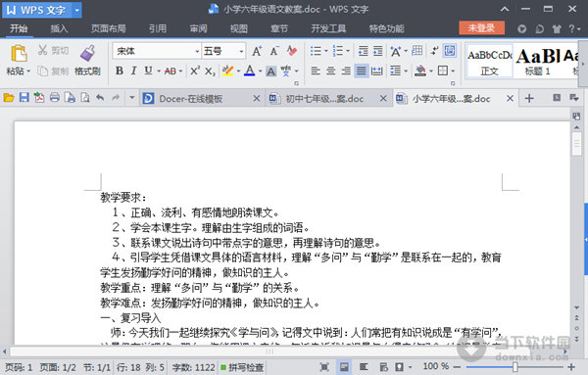The height and width of the screenshot is (375, 588).
Task: Switch to the 引用 tab
Action: click(x=158, y=28)
